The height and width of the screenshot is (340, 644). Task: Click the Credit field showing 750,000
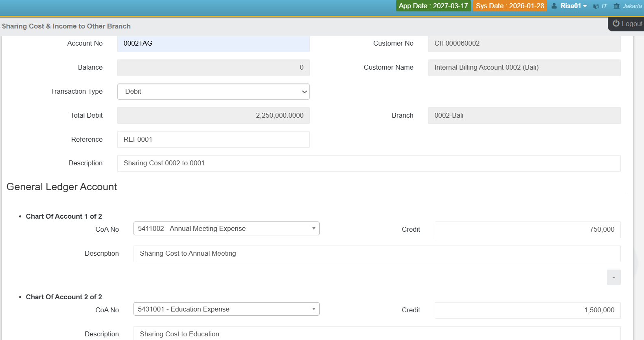coord(527,230)
